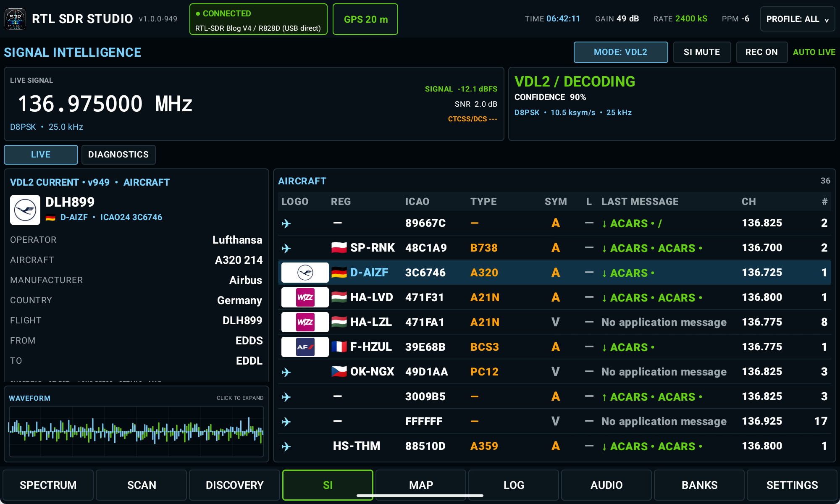
Task: Click the Hungarian flag next to HA-LVD
Action: [339, 297]
